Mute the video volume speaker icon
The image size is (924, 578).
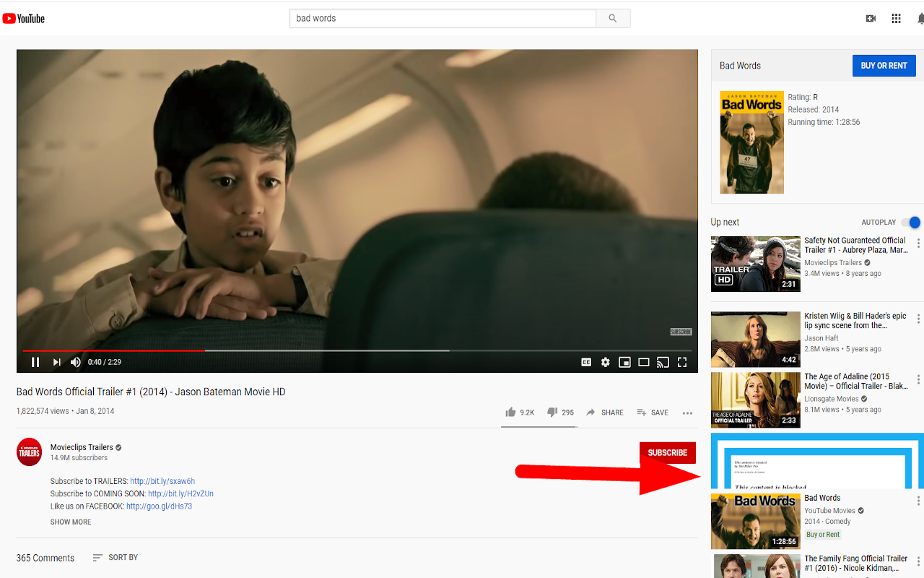[x=76, y=362]
